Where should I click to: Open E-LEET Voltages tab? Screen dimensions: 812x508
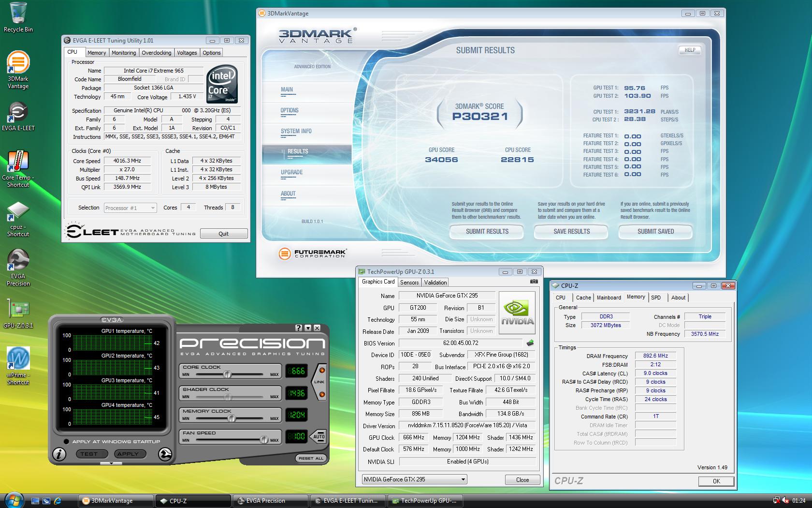click(x=187, y=53)
